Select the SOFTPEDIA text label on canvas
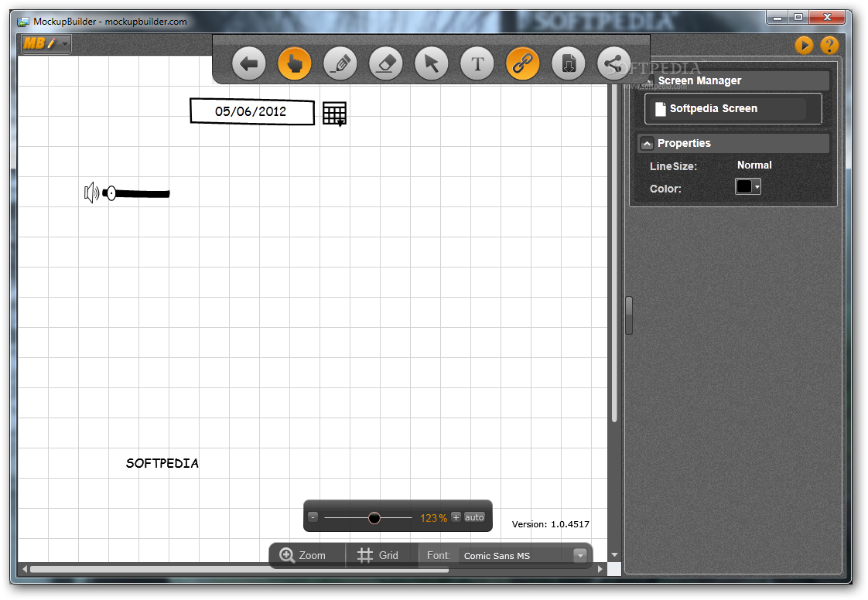 162,463
